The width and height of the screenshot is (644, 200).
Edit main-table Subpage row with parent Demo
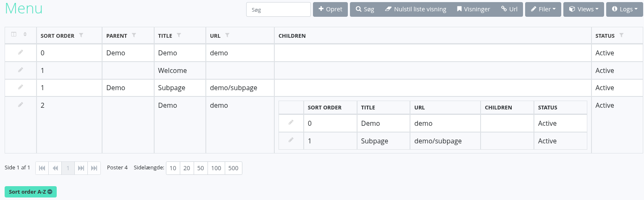[21, 87]
